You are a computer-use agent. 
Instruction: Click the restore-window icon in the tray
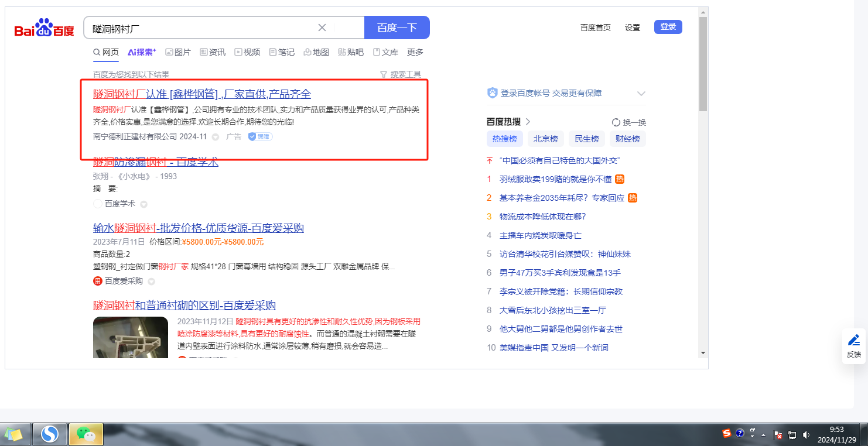753,431
